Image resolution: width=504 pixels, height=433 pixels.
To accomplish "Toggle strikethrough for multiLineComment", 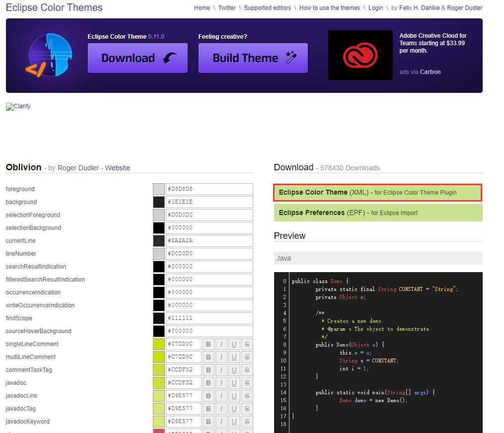I will [247, 357].
